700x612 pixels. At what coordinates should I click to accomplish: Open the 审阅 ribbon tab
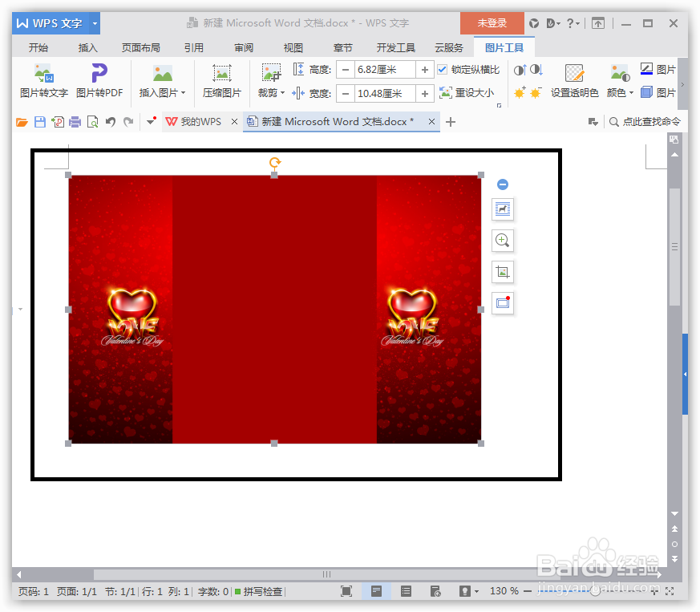click(243, 47)
